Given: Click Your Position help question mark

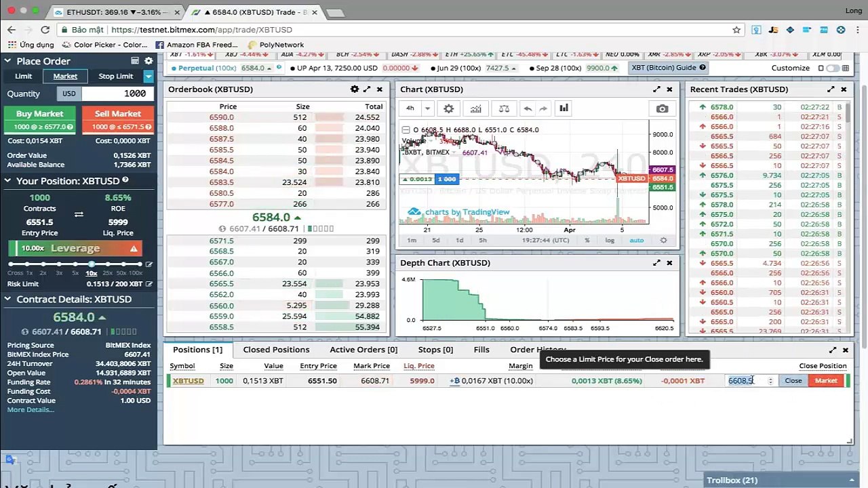Looking at the screenshot, I should tap(125, 180).
